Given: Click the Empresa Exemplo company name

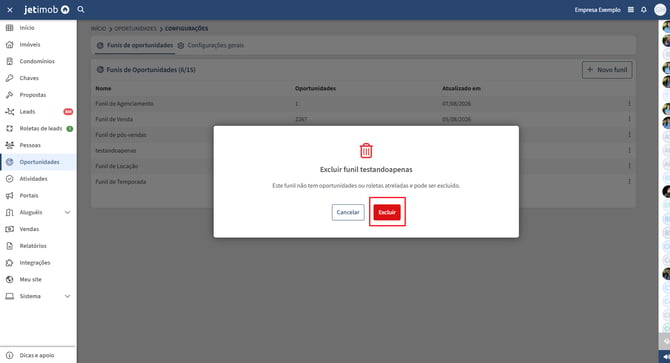Looking at the screenshot, I should pyautogui.click(x=597, y=9).
